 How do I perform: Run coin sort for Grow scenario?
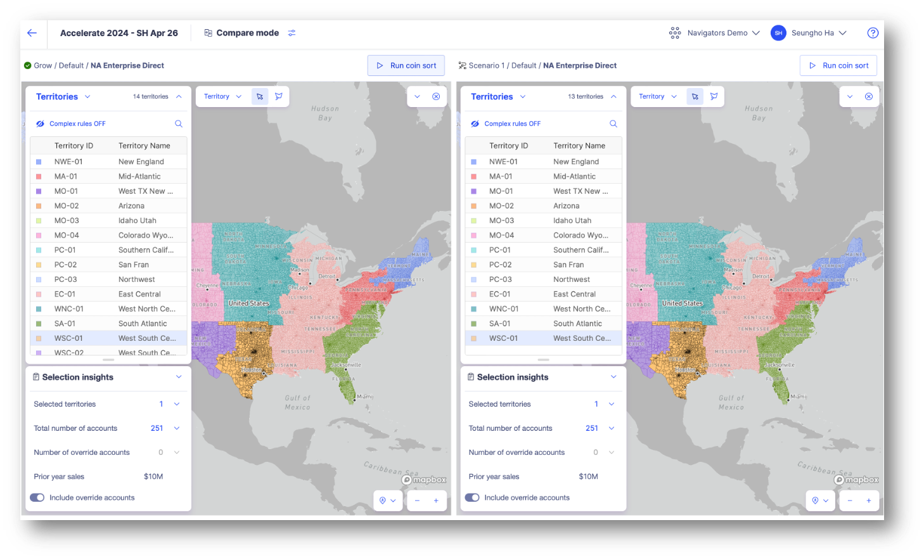pos(406,65)
